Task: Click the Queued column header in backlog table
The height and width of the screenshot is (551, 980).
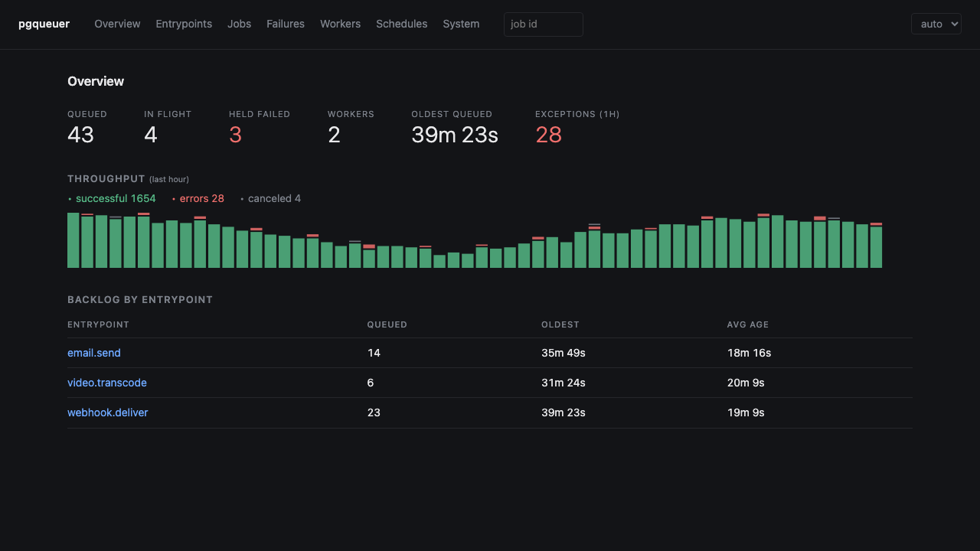Action: tap(387, 324)
